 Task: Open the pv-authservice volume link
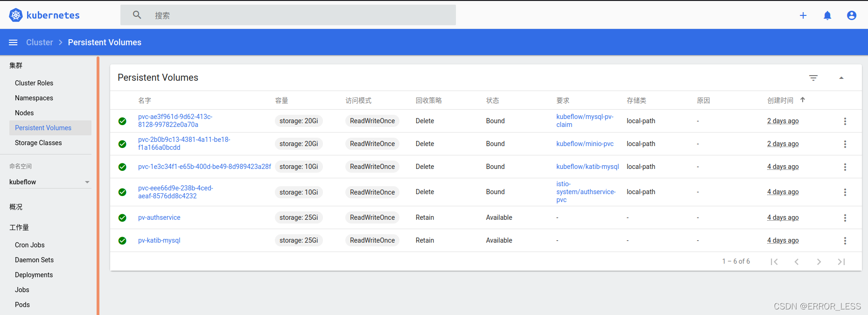coord(159,217)
